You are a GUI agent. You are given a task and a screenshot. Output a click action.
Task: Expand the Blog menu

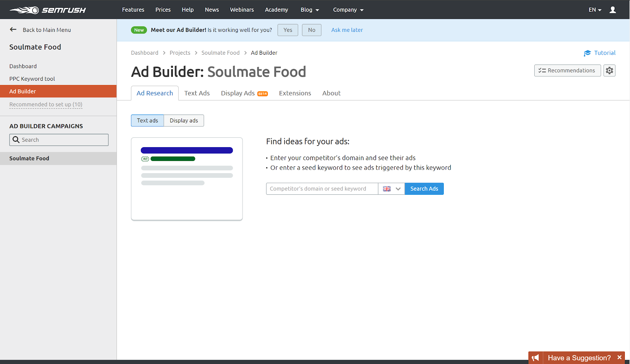coord(310,10)
